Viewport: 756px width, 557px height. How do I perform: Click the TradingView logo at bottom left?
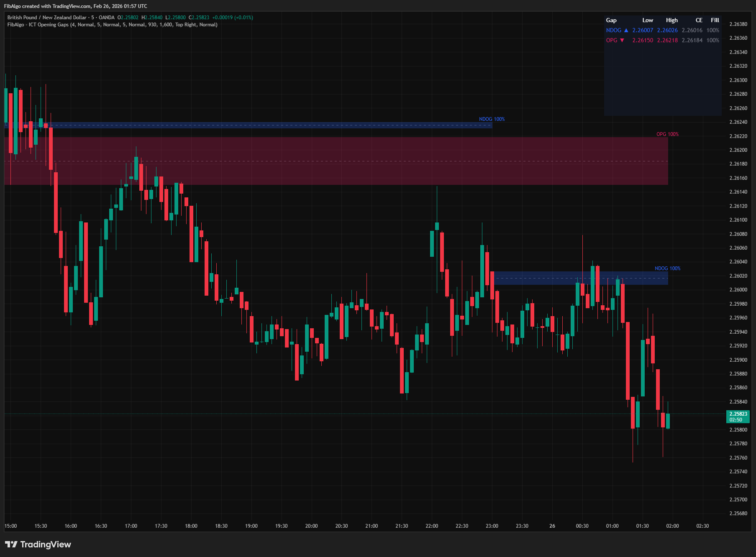38,544
